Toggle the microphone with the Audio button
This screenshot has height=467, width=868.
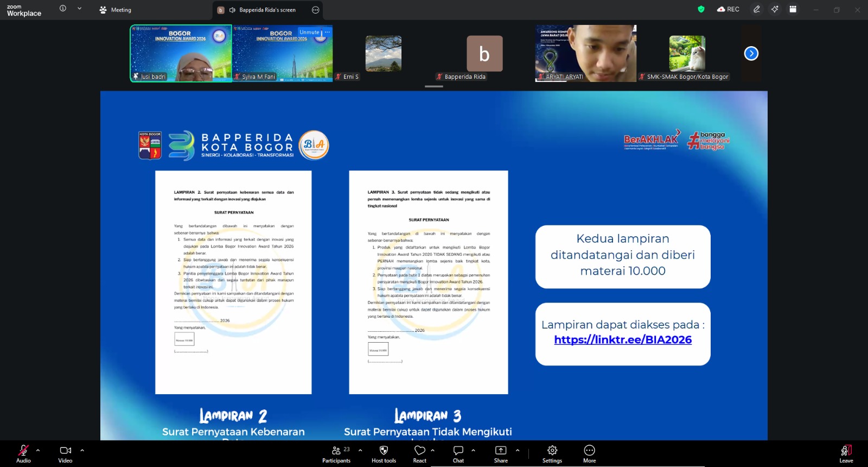coord(23,453)
